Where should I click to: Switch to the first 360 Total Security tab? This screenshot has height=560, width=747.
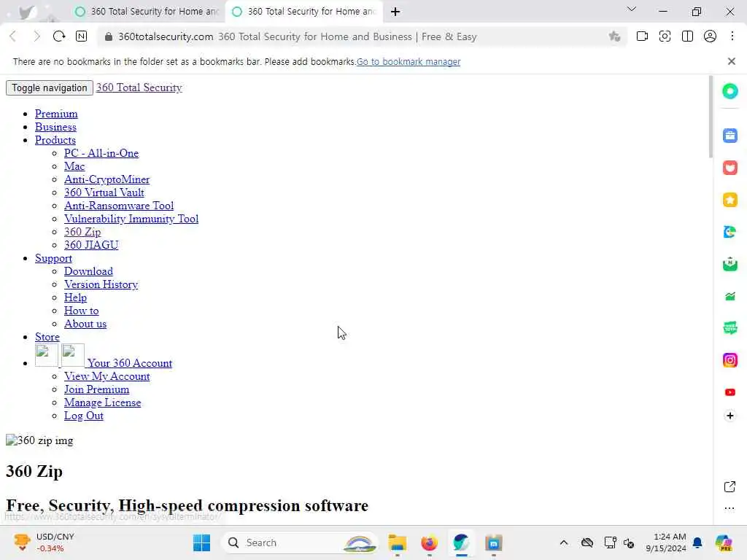pos(147,12)
